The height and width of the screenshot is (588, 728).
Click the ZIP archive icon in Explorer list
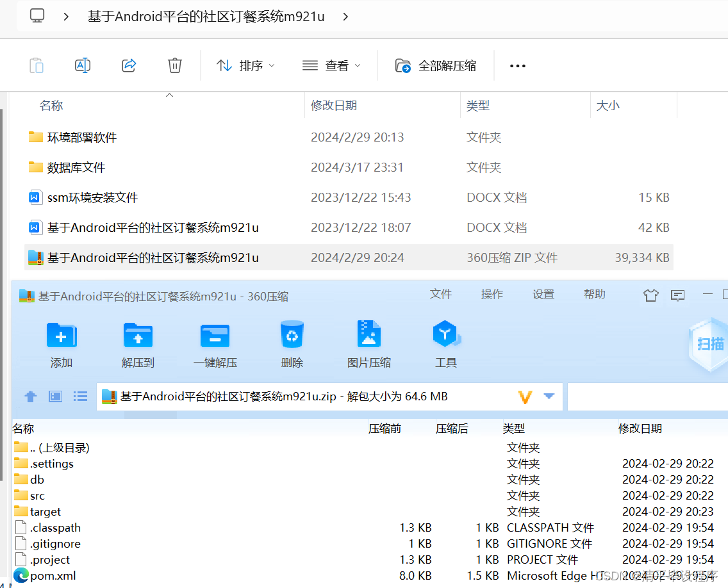[x=35, y=257]
